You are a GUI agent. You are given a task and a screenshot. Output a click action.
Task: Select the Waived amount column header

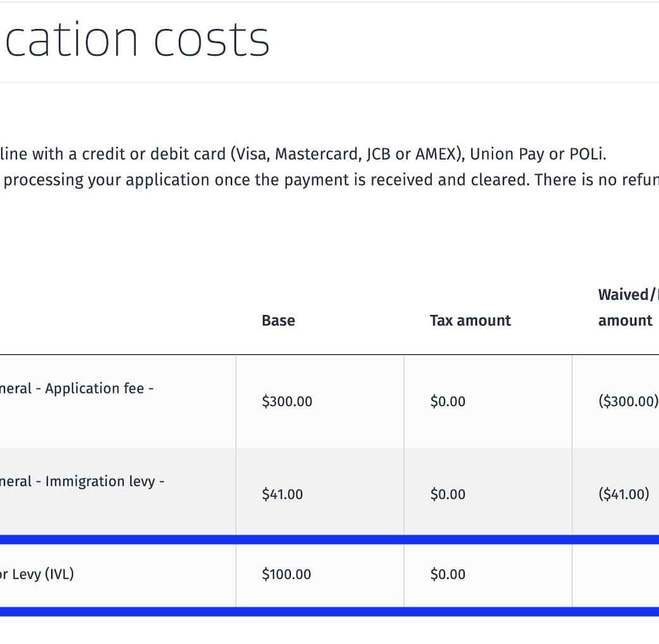[x=625, y=307]
